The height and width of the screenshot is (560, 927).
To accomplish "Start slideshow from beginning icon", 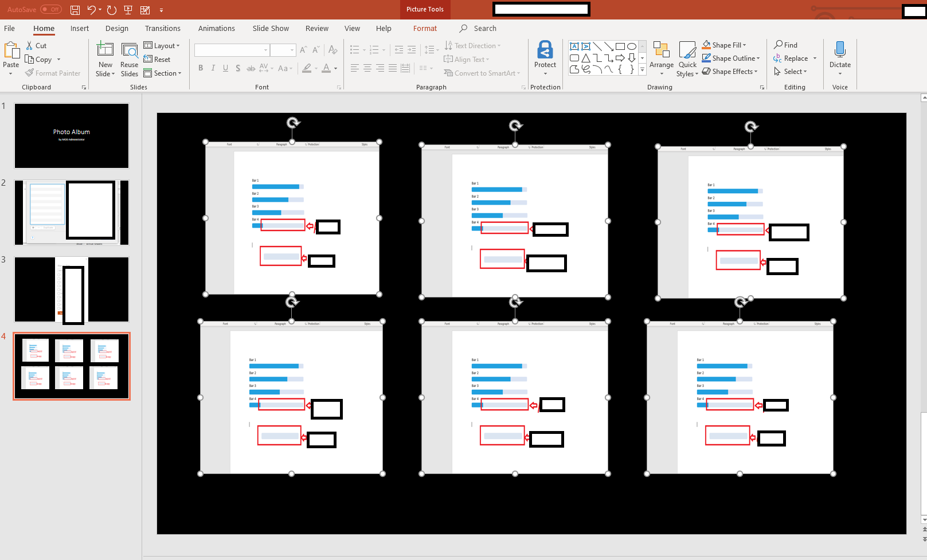I will pos(128,10).
